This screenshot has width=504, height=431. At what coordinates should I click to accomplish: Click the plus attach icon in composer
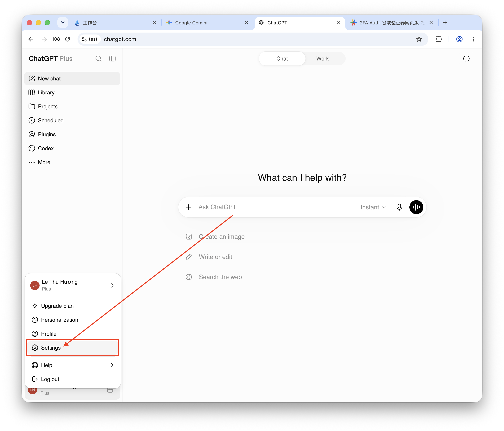click(x=188, y=207)
